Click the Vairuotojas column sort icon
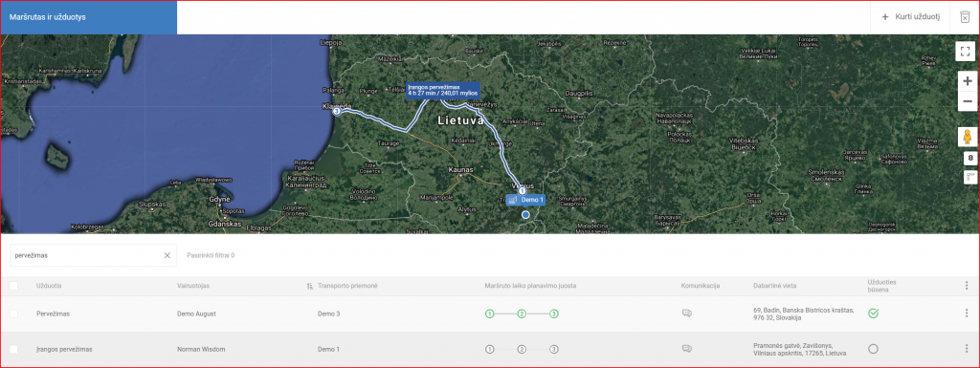The height and width of the screenshot is (368, 980). pos(309,286)
